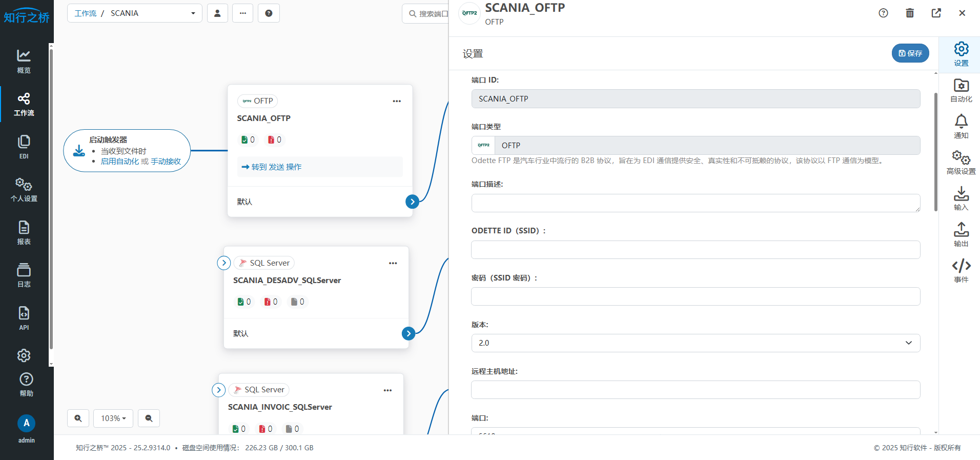Open the workspace user icon button
The height and width of the screenshot is (460, 980).
click(x=217, y=13)
